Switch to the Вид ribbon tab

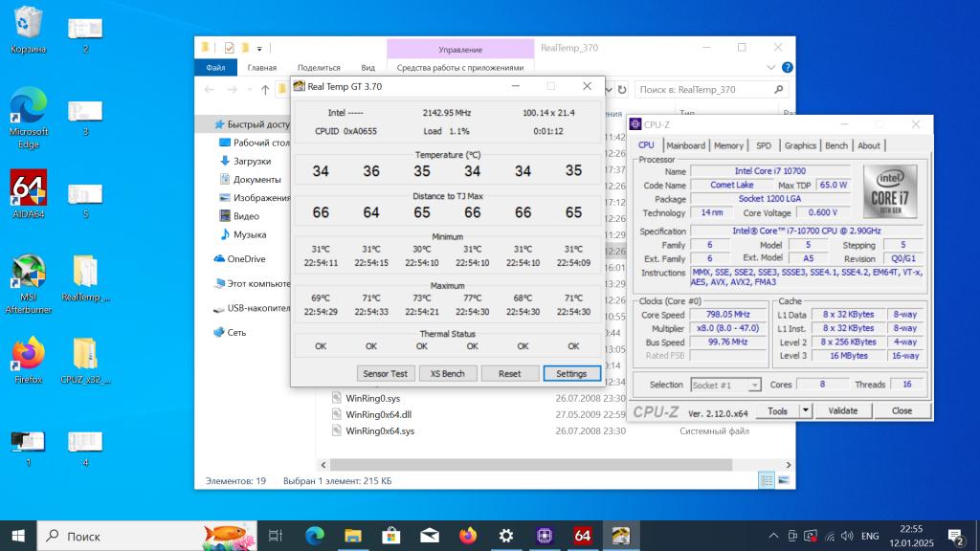click(x=368, y=68)
